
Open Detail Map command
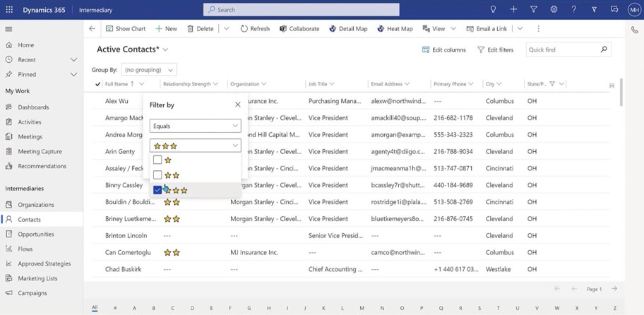click(x=348, y=29)
